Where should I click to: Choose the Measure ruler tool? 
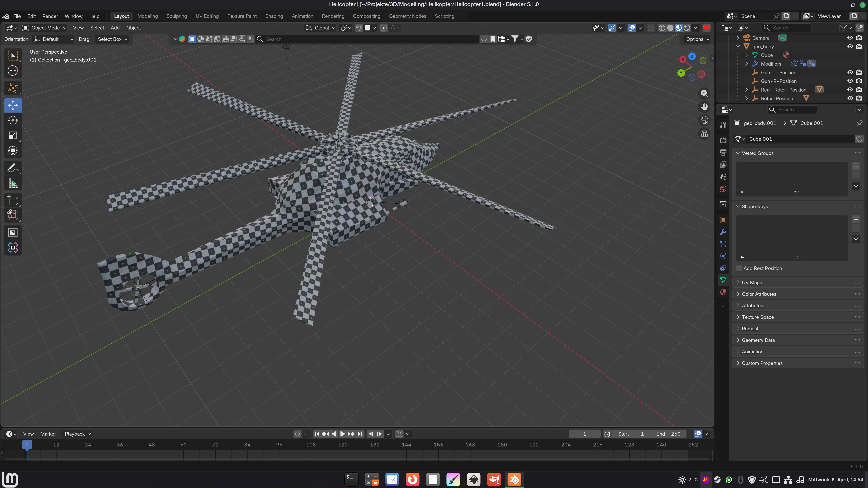tap(13, 183)
